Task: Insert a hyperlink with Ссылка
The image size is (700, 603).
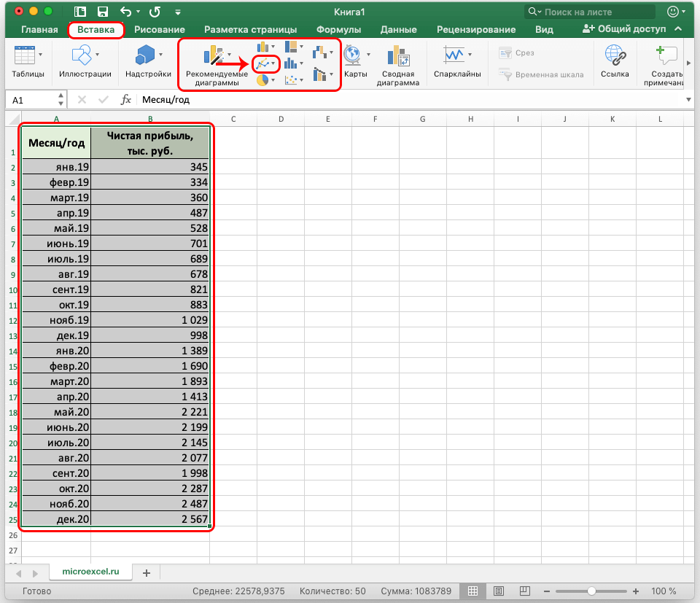Action: [615, 55]
